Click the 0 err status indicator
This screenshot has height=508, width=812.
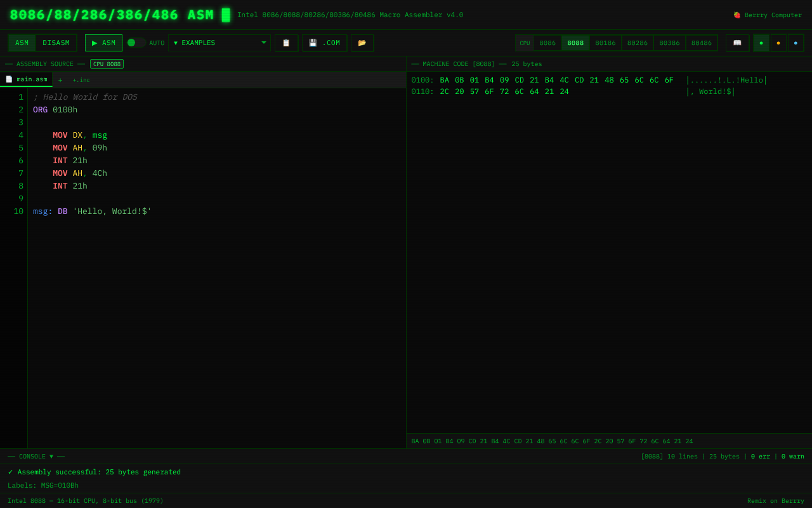pyautogui.click(x=761, y=457)
